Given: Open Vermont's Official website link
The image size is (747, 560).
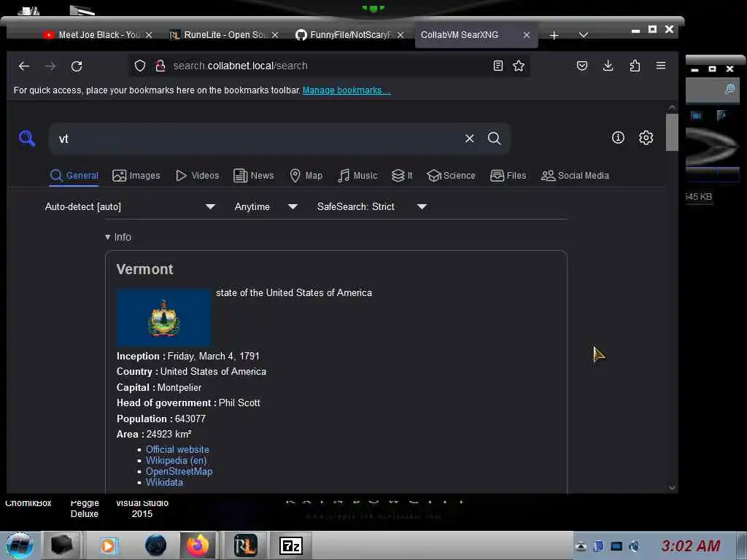Looking at the screenshot, I should point(177,449).
